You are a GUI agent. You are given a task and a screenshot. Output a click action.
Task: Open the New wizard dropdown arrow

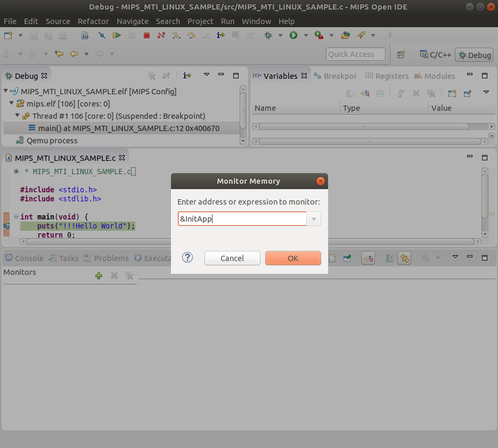(x=20, y=35)
